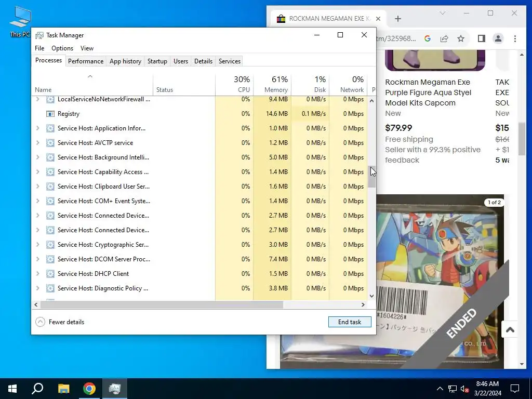Open the Windows Start menu

(12, 389)
